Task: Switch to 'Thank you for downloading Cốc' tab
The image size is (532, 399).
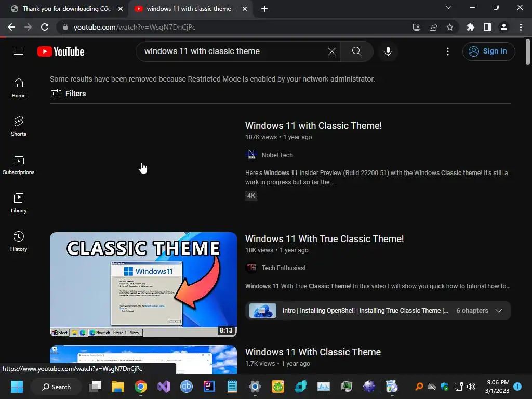Action: [x=66, y=9]
